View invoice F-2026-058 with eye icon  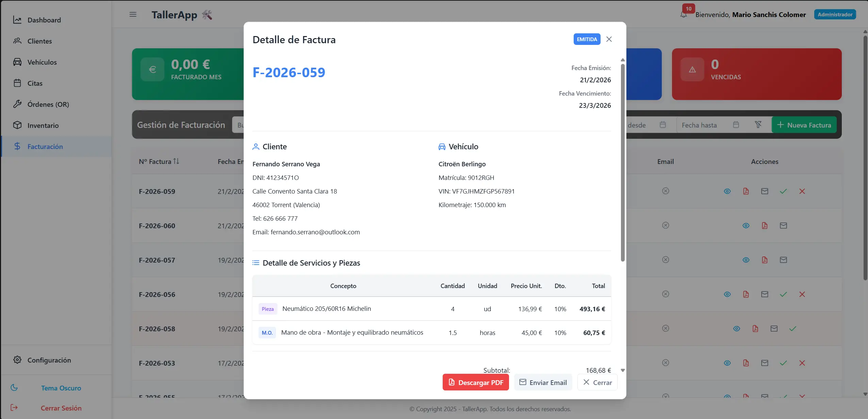click(737, 329)
